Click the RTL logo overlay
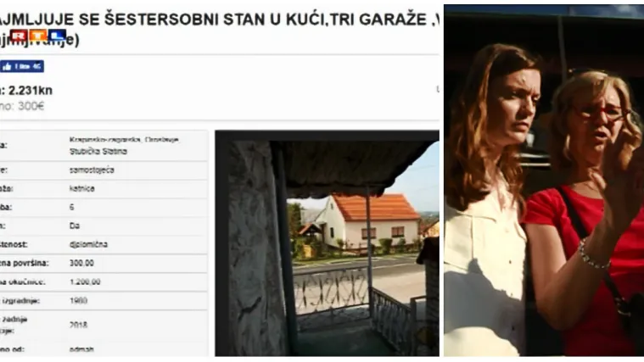 (x=38, y=36)
